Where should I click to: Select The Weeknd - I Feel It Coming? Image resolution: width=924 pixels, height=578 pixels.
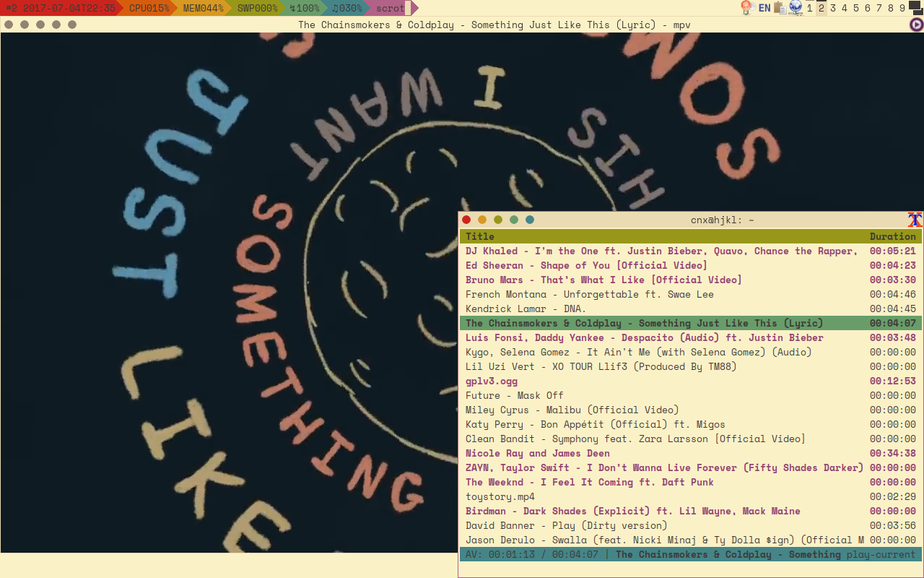pyautogui.click(x=691, y=482)
